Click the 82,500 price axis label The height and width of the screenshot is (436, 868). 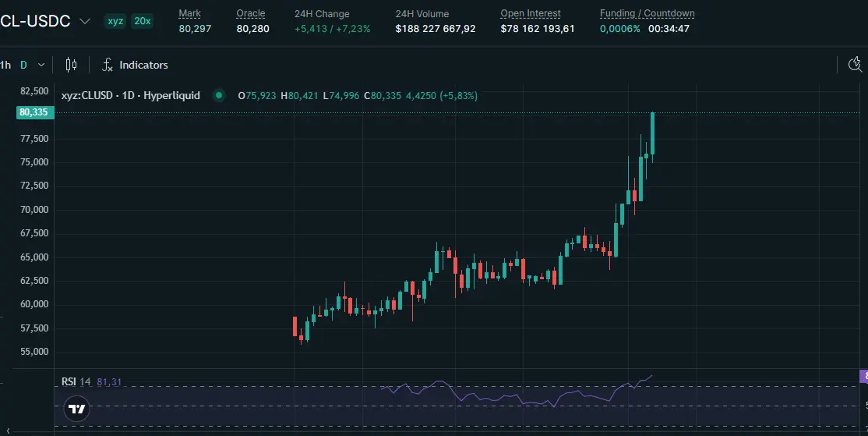[x=34, y=90]
